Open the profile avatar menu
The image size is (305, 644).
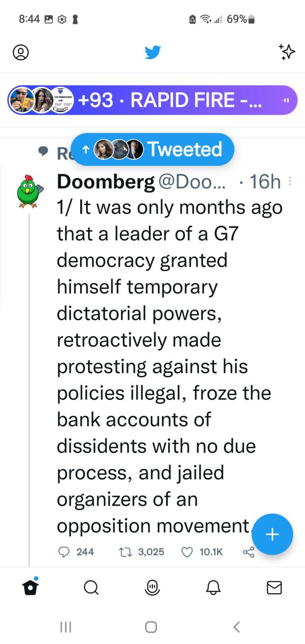coord(21,52)
